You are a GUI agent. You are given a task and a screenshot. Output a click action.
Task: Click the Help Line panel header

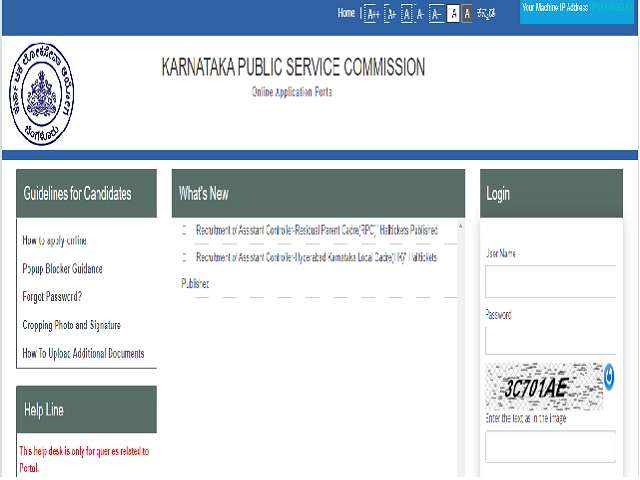(87, 409)
